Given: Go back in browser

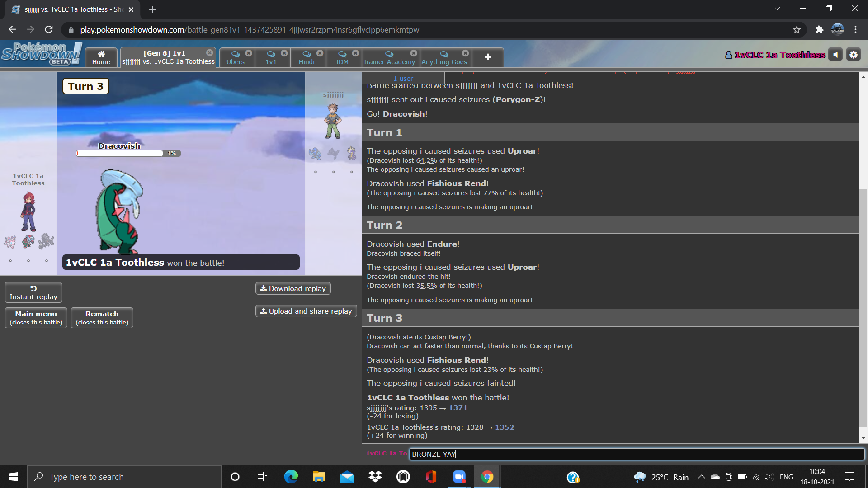Looking at the screenshot, I should pos(12,30).
